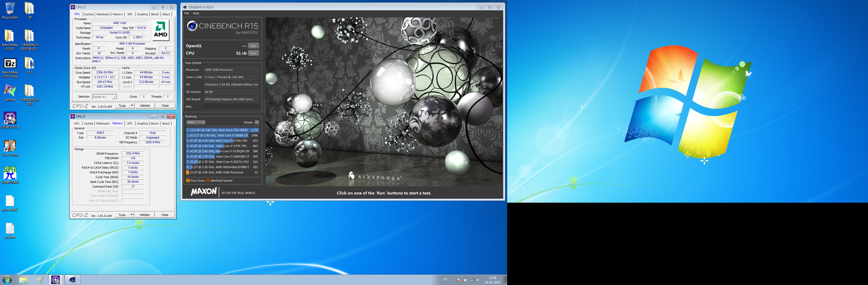Click Validate in bottom CPU-Z window

[x=144, y=215]
